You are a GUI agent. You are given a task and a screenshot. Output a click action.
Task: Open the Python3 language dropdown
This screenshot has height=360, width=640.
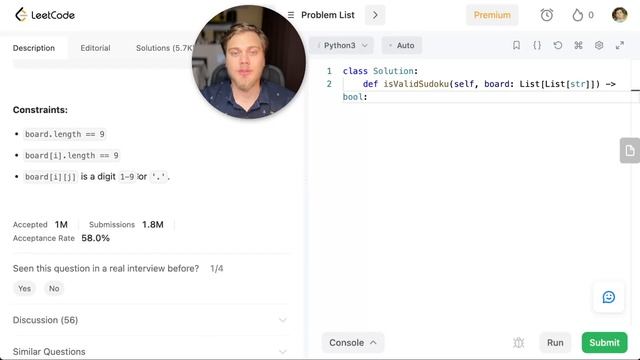[342, 45]
